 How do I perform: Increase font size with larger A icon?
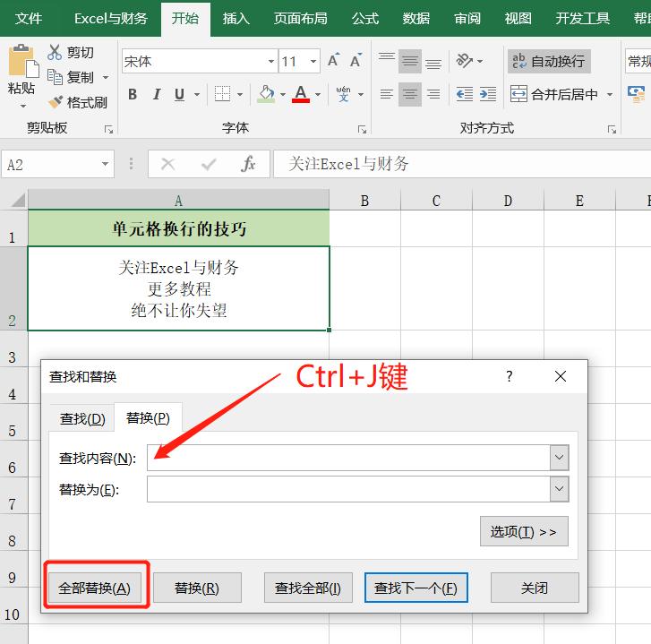click(x=333, y=61)
